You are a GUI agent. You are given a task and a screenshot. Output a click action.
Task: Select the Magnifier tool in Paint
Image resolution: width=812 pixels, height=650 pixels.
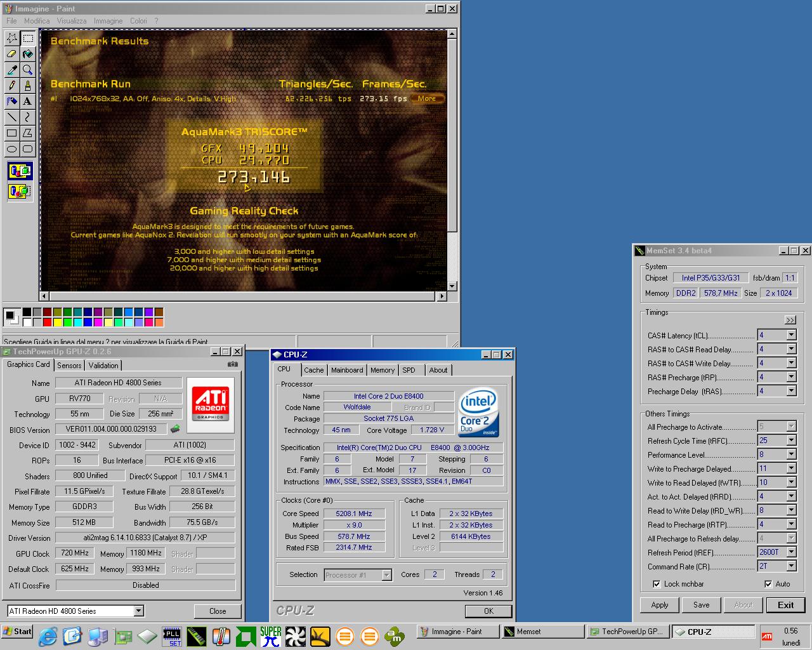(x=28, y=70)
